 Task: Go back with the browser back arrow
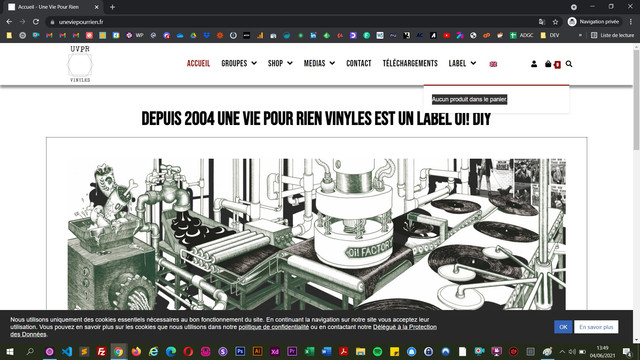point(9,22)
